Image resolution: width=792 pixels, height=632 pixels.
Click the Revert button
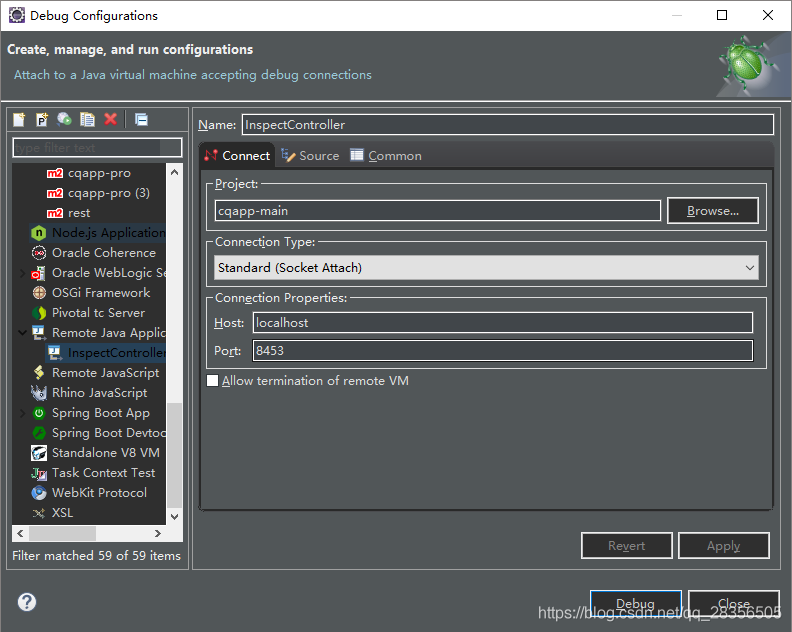626,546
